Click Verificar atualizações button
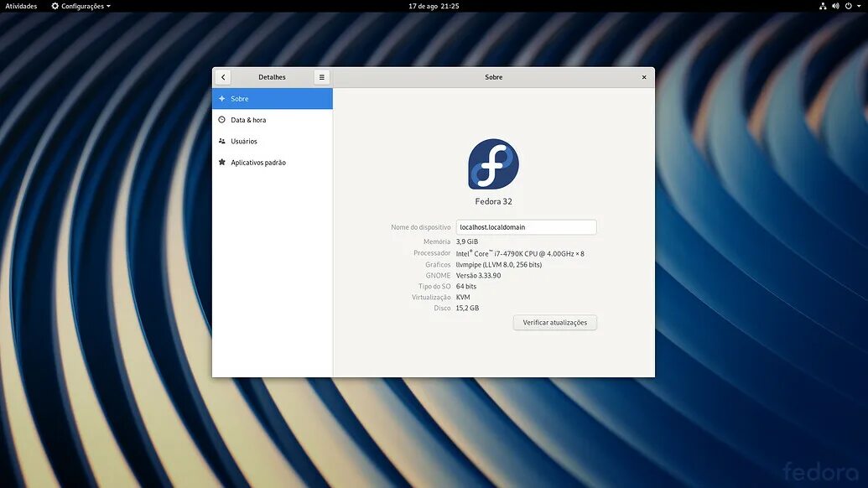Screen dimensions: 868x488 [554, 323]
